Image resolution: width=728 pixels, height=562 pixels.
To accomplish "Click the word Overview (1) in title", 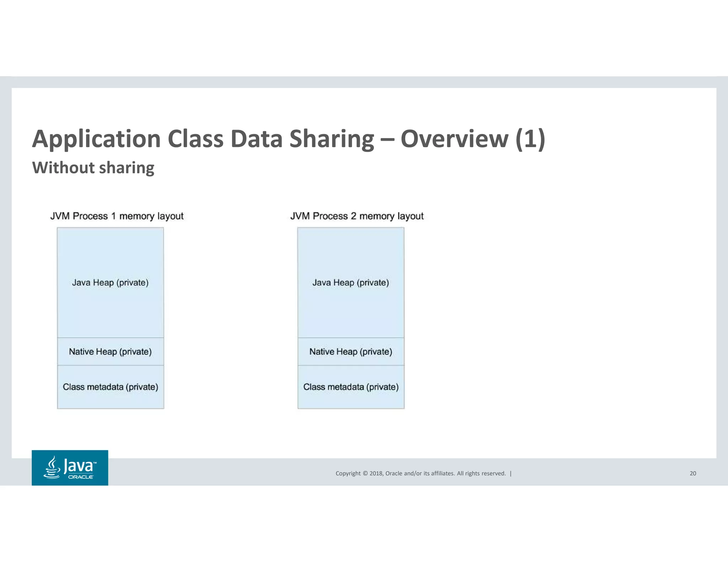I will click(x=473, y=139).
